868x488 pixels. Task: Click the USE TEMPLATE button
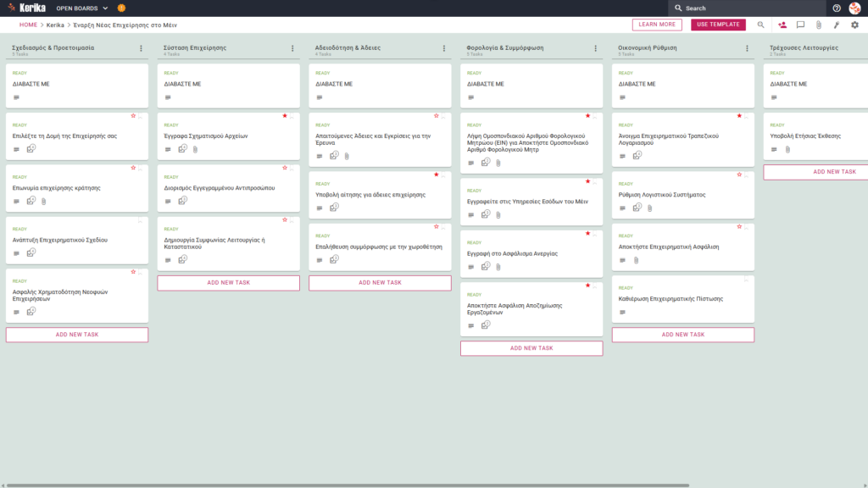tap(718, 25)
